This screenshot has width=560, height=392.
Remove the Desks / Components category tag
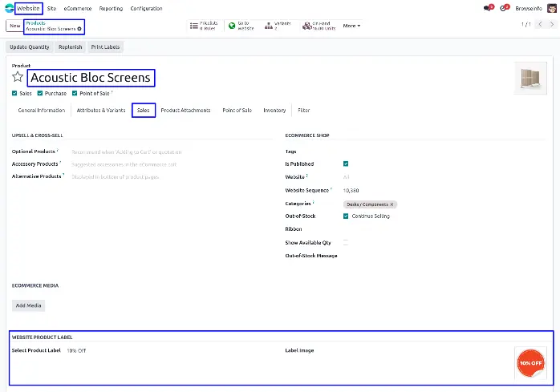click(392, 204)
